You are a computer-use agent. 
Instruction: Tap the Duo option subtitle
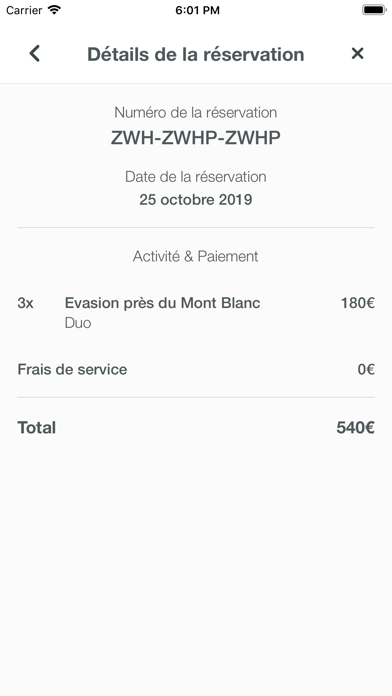click(x=78, y=323)
